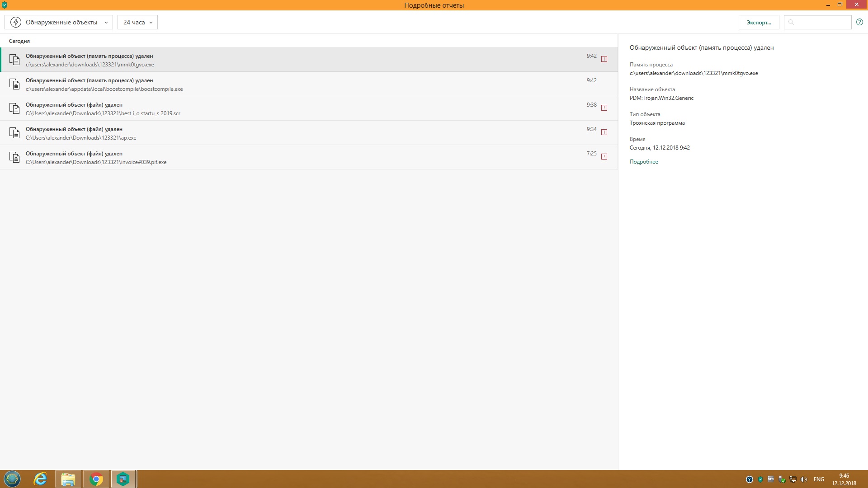
Task: Click the volume speaker tray icon
Action: coord(803,479)
